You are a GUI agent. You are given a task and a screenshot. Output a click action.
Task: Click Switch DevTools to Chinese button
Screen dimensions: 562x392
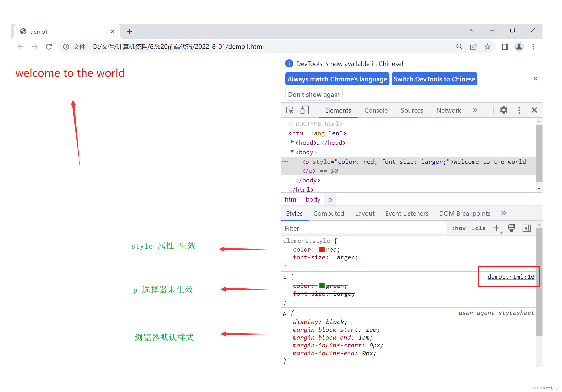(434, 79)
